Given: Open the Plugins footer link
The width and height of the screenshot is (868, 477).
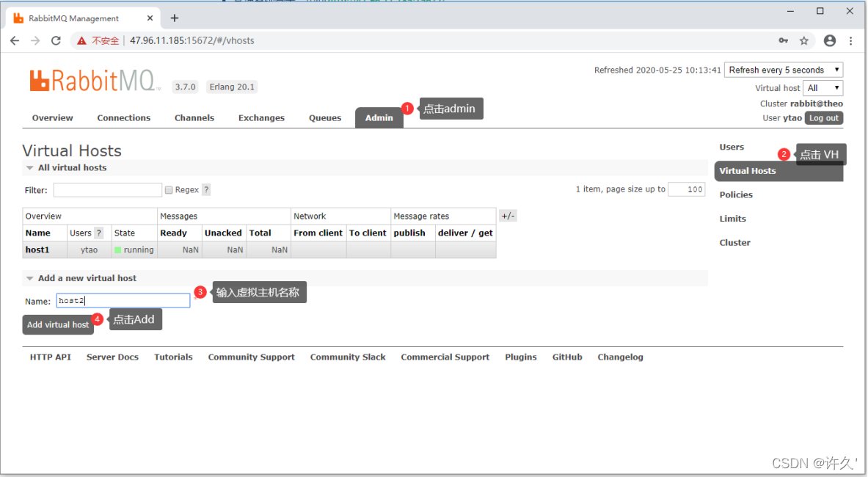Looking at the screenshot, I should click(521, 357).
